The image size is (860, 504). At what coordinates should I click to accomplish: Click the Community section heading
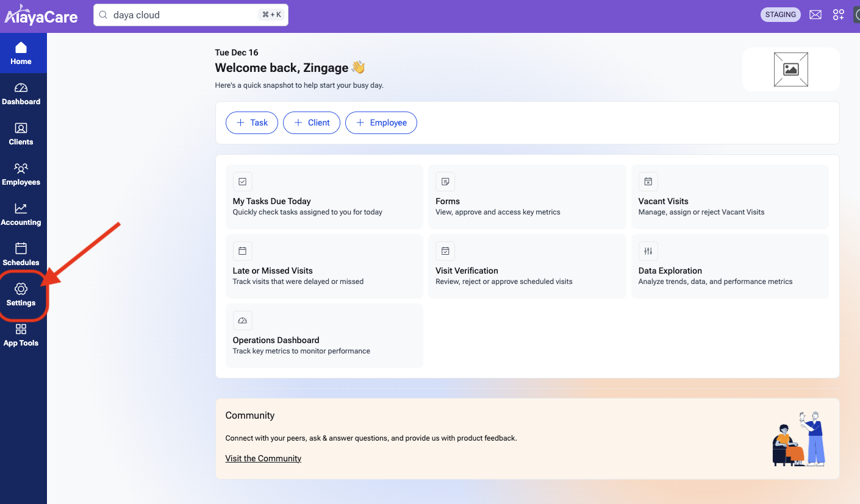coord(250,416)
